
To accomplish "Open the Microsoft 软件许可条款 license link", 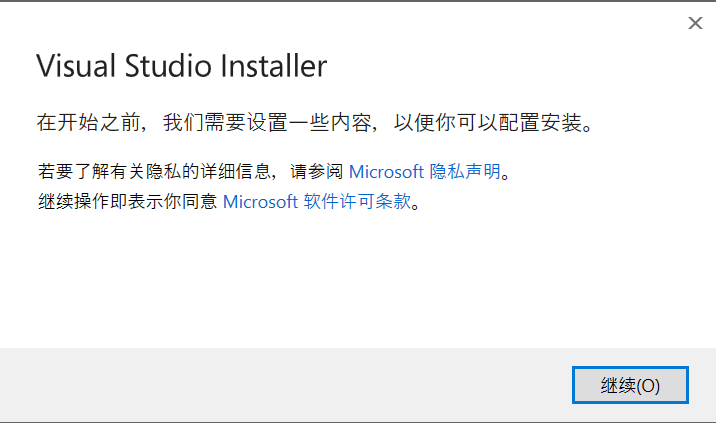I will point(317,201).
